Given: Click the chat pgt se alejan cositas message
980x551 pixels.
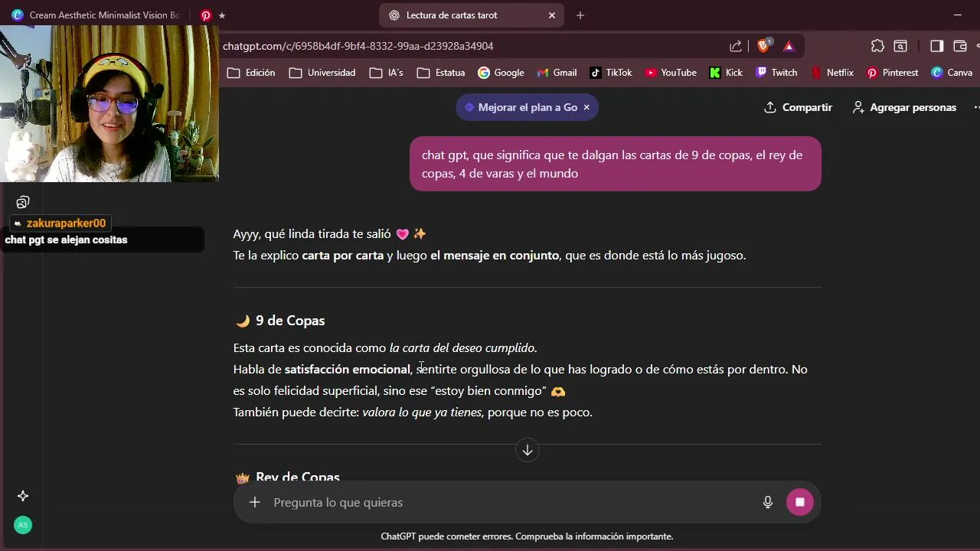Looking at the screenshot, I should pyautogui.click(x=66, y=240).
